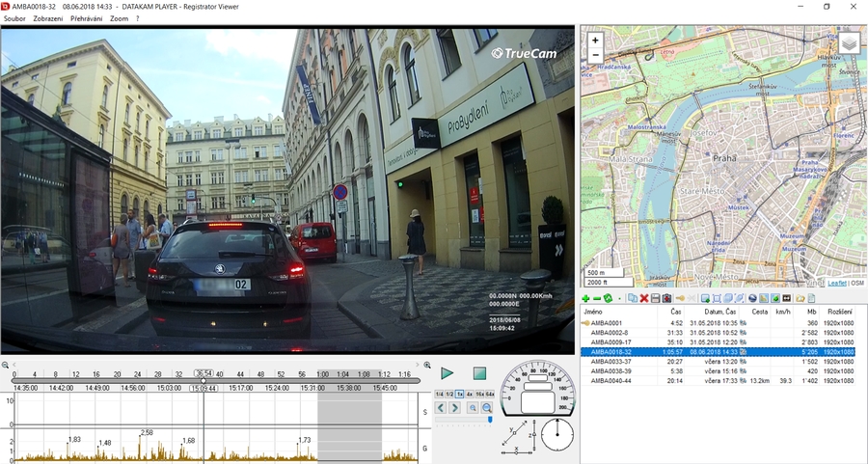Screen dimensions: 868x464
Task: Delete selected file with the red X icon
Action: pyautogui.click(x=644, y=298)
